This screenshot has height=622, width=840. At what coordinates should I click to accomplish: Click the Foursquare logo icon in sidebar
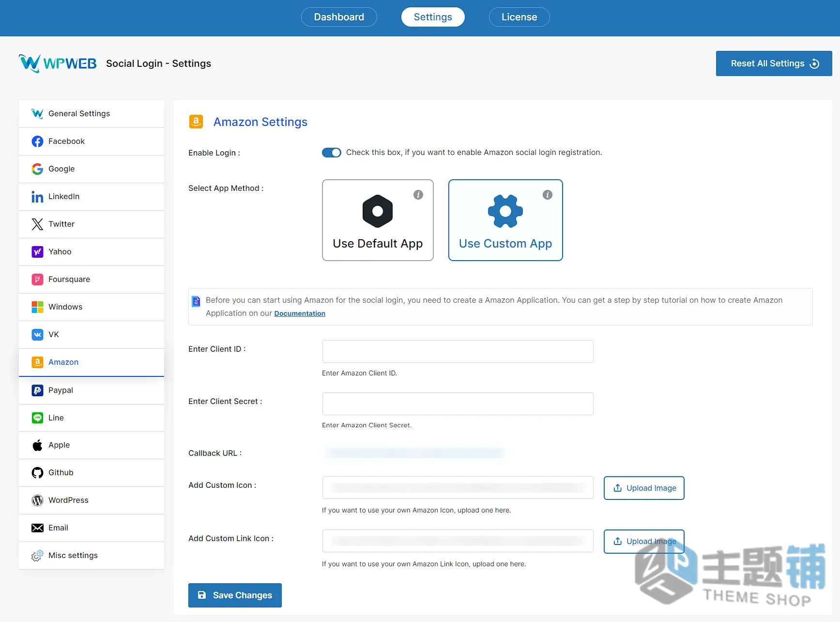pos(37,279)
